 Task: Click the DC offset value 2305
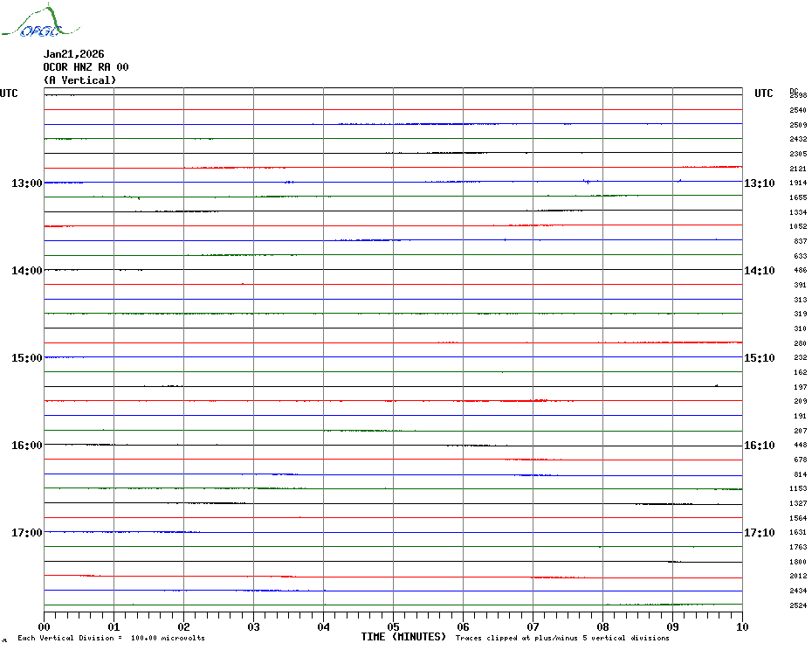[798, 154]
